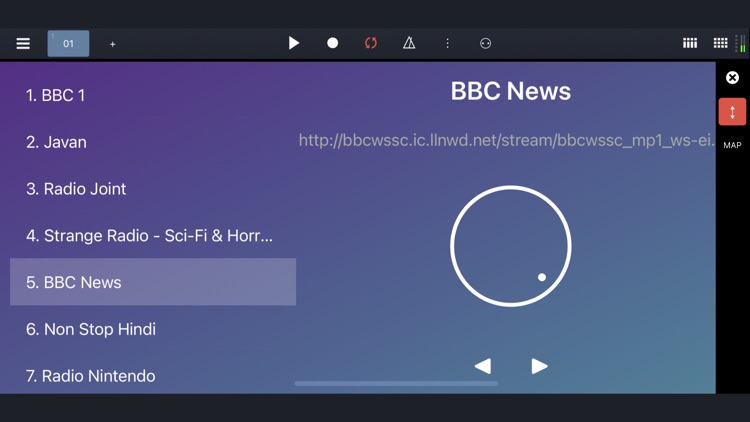Toggle the red loop icon

coord(371,43)
